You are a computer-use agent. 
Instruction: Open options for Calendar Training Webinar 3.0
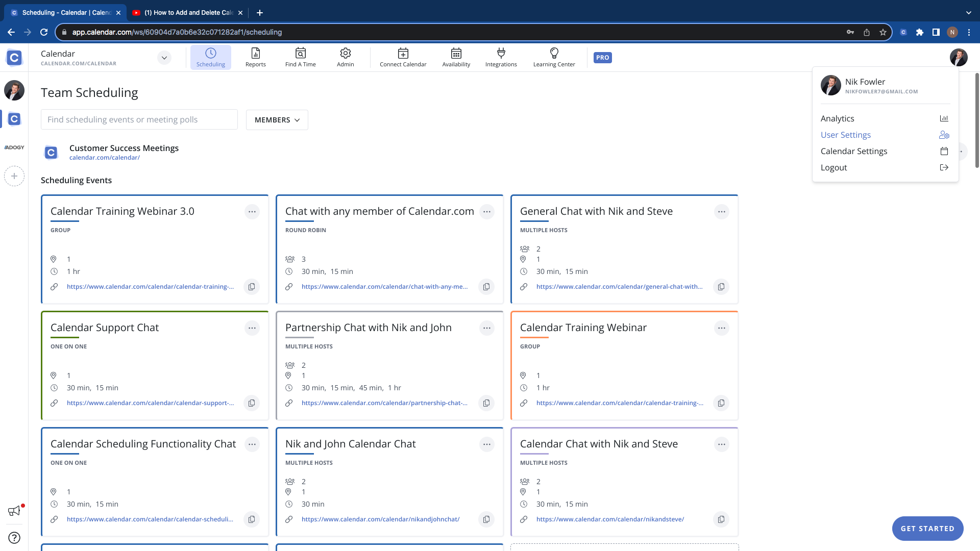coord(252,212)
